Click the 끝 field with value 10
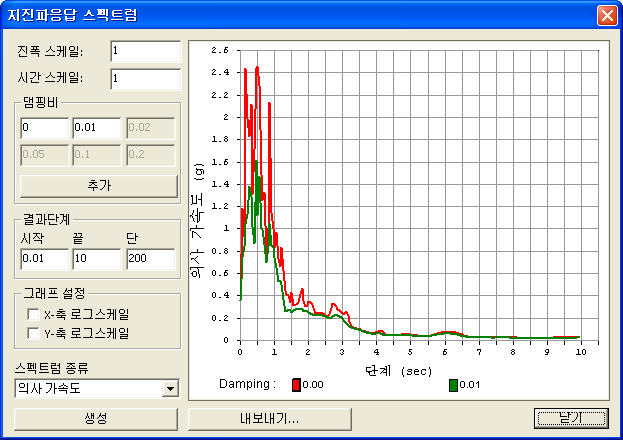This screenshot has height=440, width=623. coord(97,259)
